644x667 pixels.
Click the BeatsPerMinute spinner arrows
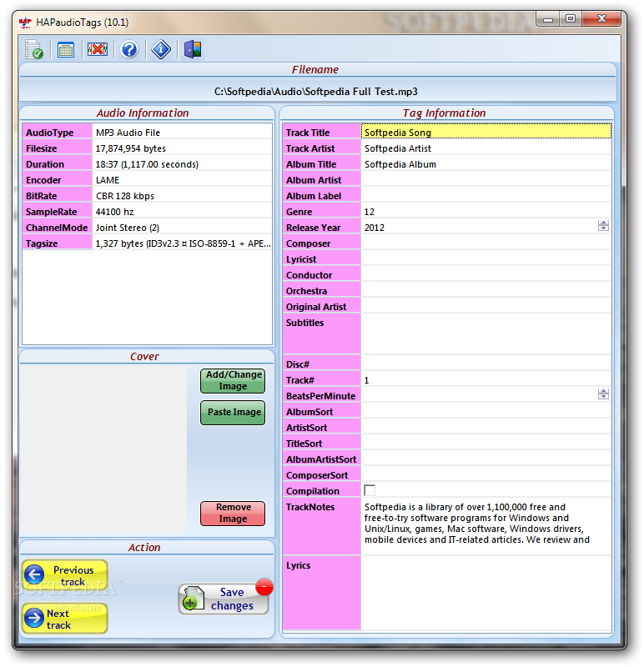coord(603,394)
